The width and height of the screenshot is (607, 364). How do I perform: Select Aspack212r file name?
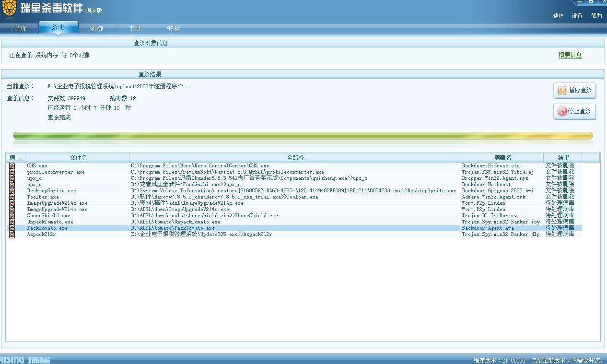pyautogui.click(x=41, y=235)
